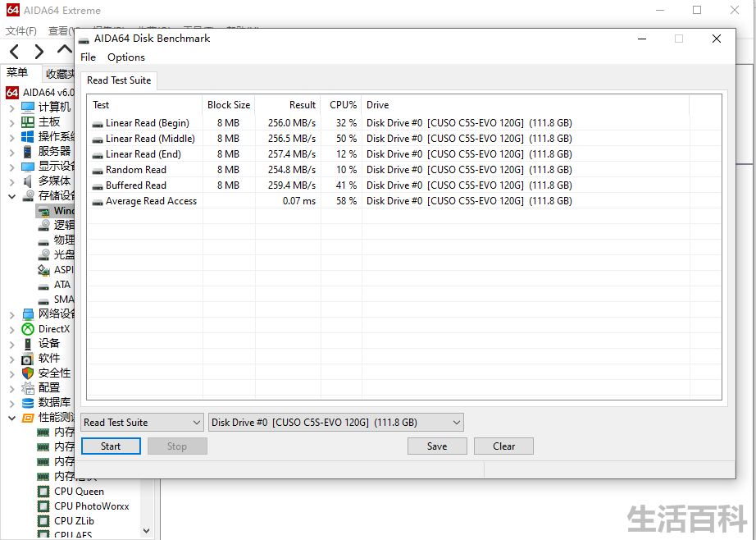
Task: Click the back navigation arrow
Action: [x=15, y=51]
